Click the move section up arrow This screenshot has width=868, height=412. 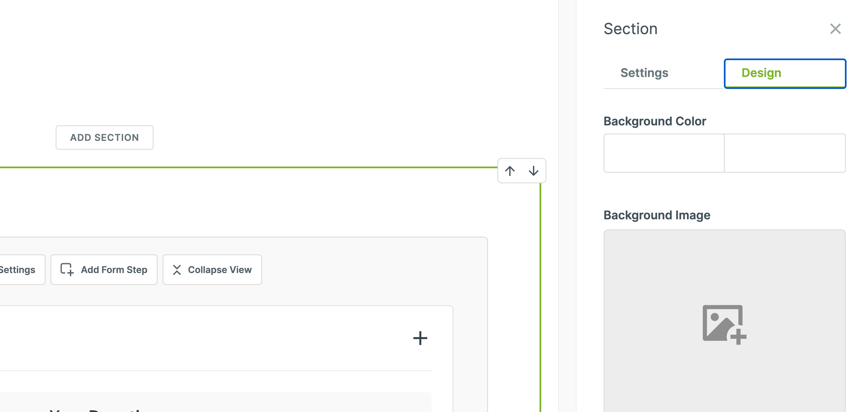point(510,171)
